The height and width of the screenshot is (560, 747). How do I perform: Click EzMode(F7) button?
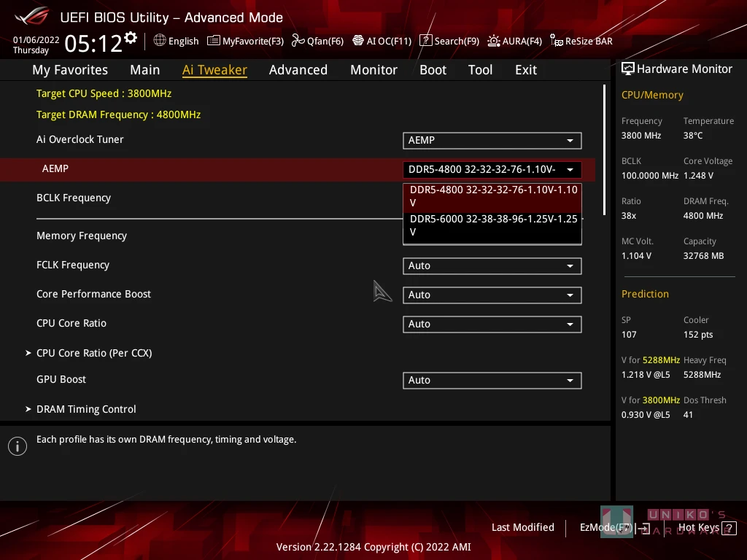click(x=606, y=527)
